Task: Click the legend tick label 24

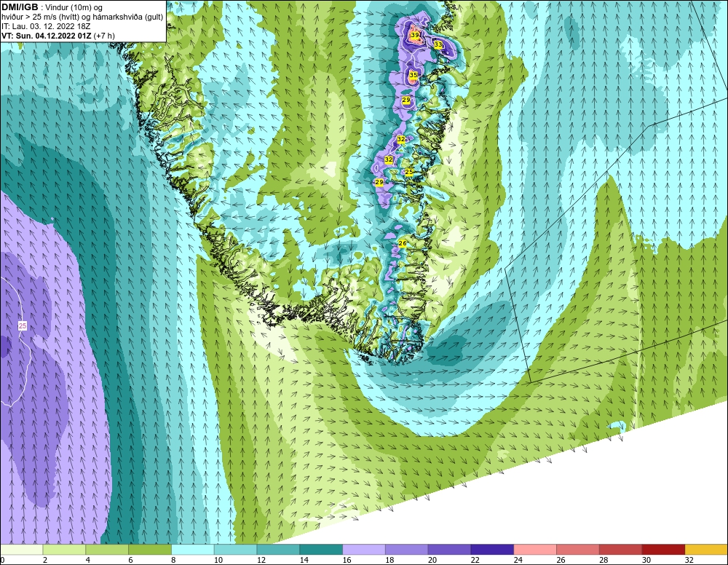Action: tap(518, 560)
